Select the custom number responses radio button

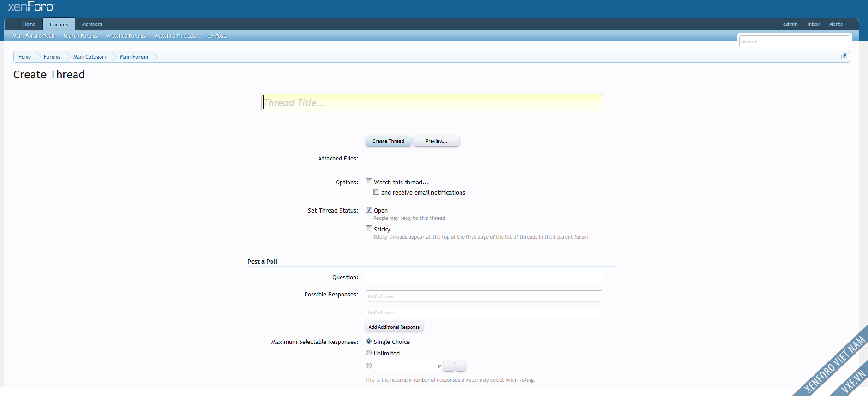(369, 366)
